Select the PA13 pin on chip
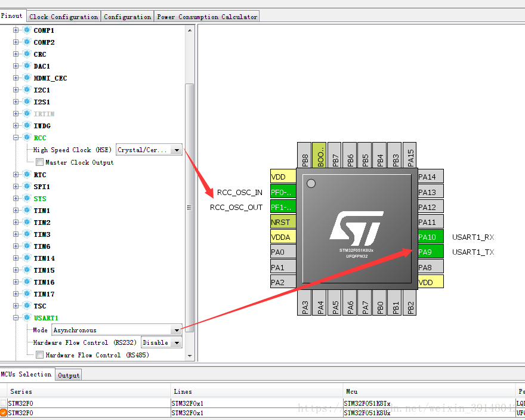The width and height of the screenshot is (525, 420). pos(431,192)
